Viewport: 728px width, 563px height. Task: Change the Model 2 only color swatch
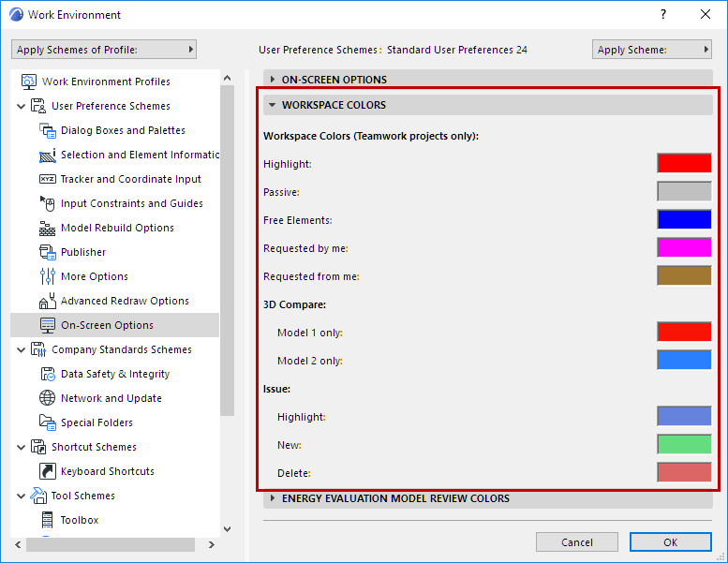684,360
